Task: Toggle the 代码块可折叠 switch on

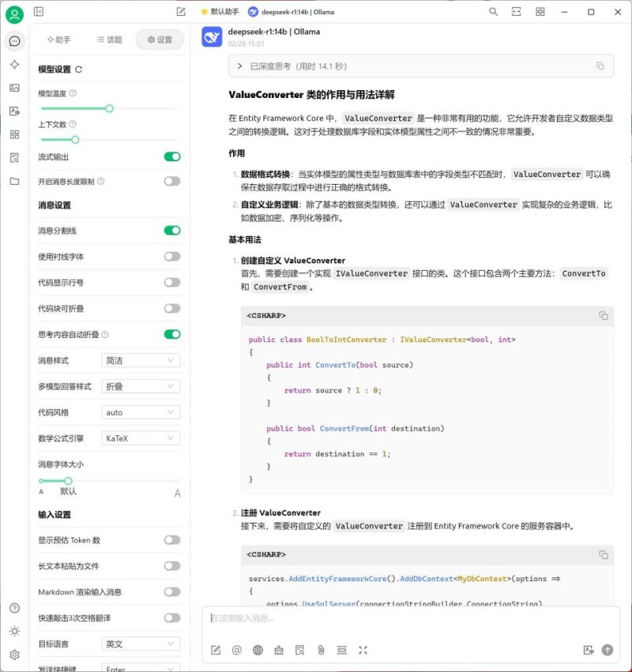Action: pyautogui.click(x=171, y=308)
